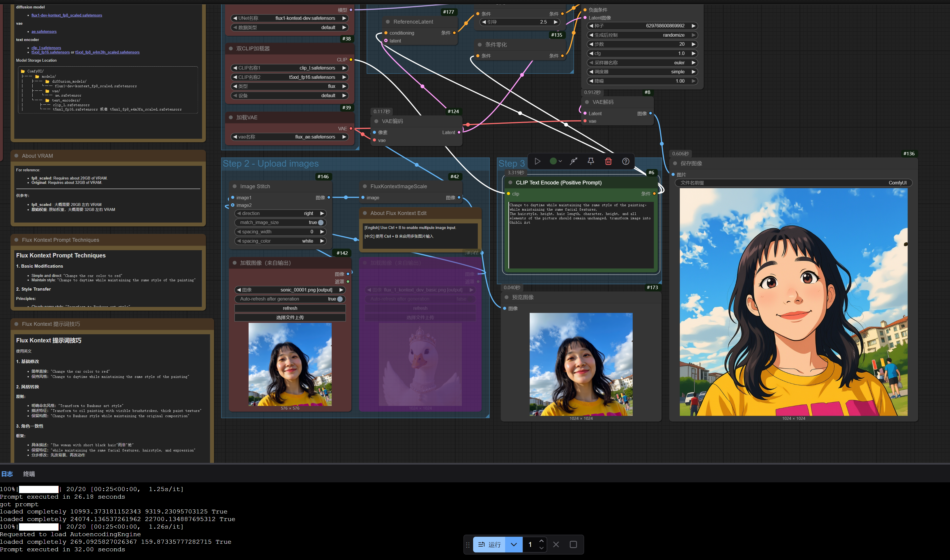Cancel the current run with the X icon
950x560 pixels.
(x=556, y=544)
